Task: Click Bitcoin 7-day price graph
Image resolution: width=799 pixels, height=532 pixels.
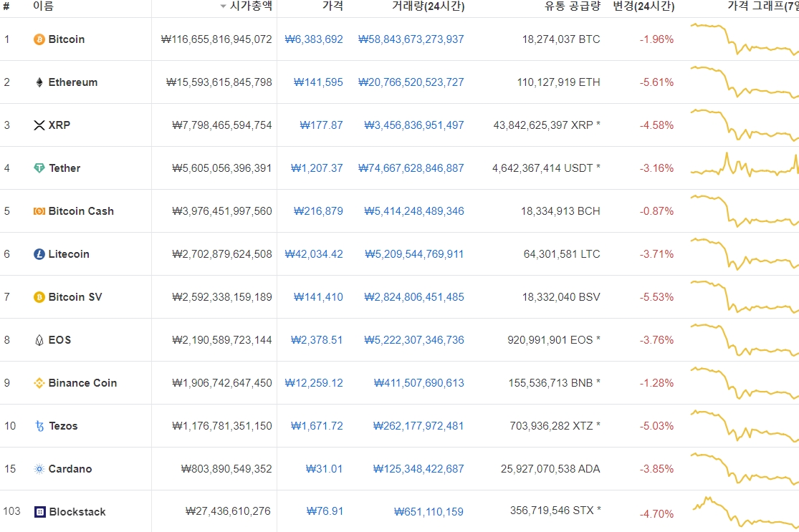Action: (745, 39)
